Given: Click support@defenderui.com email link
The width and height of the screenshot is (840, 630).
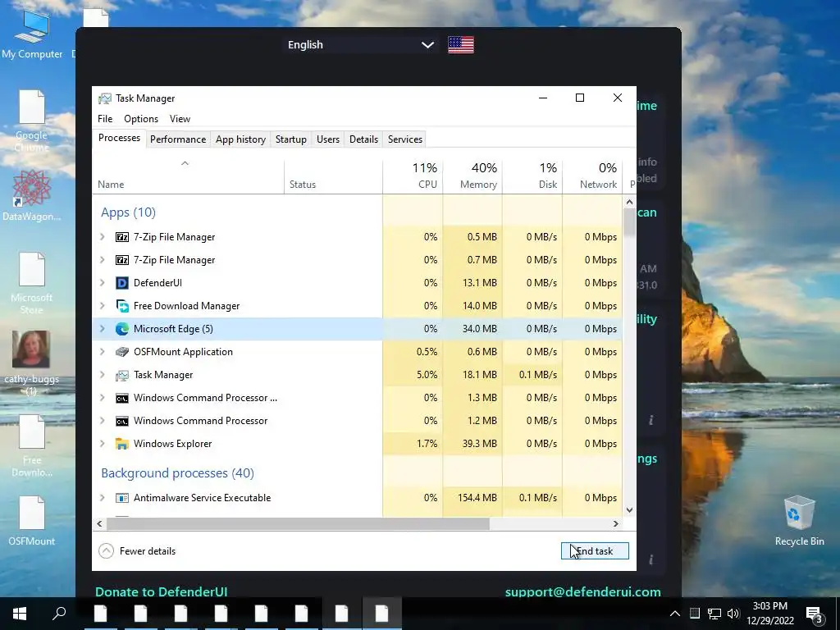Looking at the screenshot, I should [582, 592].
